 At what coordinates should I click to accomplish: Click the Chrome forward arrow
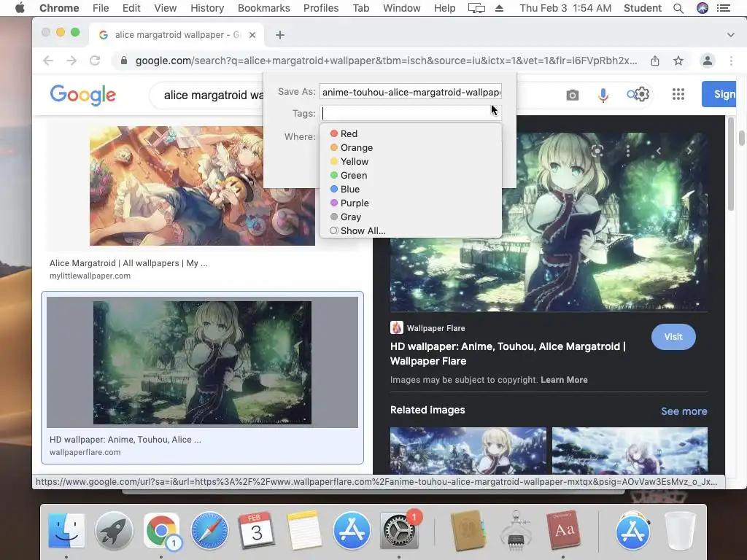(71, 61)
